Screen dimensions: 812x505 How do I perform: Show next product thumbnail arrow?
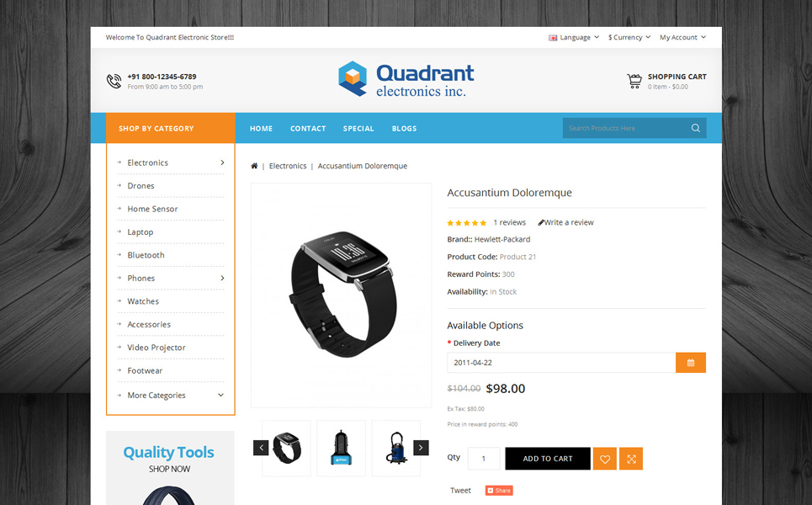[x=421, y=448]
